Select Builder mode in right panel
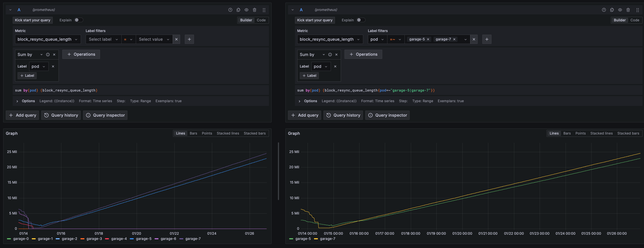The width and height of the screenshot is (644, 248). point(619,20)
